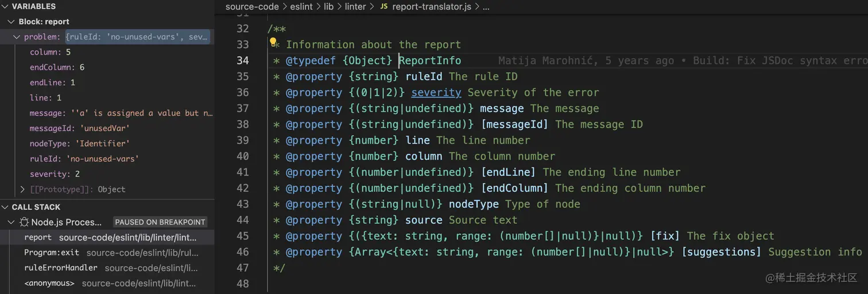This screenshot has width=868, height=294.
Task: Click the breadcrumb ellipsis segment
Action: pyautogui.click(x=486, y=7)
